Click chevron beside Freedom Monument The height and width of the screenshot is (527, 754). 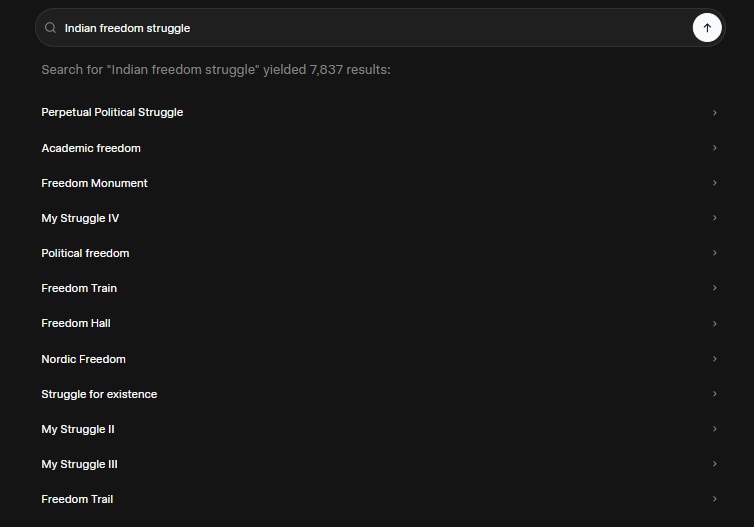[x=714, y=183]
